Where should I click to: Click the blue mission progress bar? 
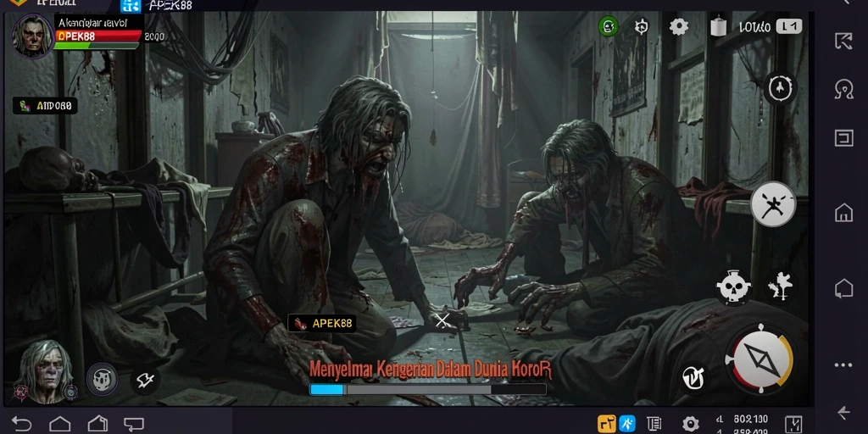click(x=427, y=390)
